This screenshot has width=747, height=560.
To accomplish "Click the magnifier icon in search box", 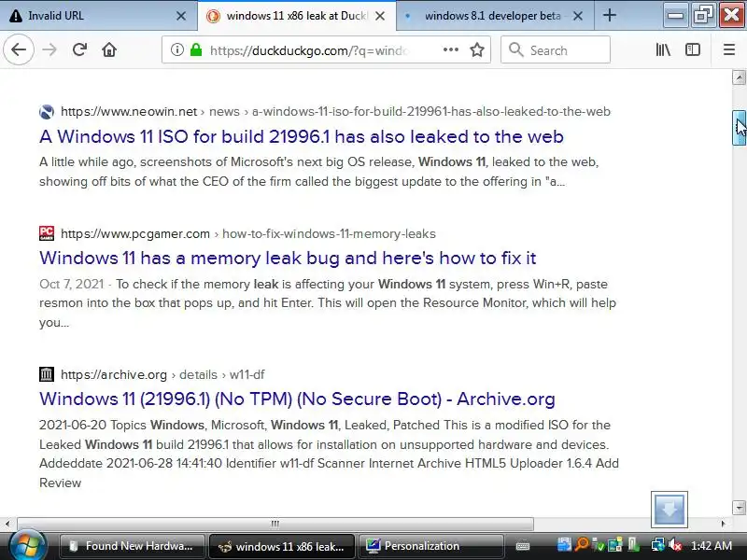I will (x=515, y=49).
